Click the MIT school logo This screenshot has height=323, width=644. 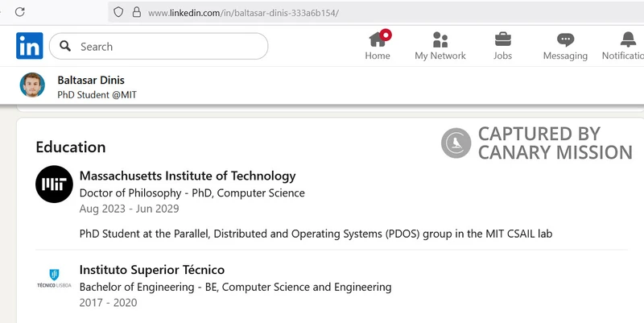(54, 184)
